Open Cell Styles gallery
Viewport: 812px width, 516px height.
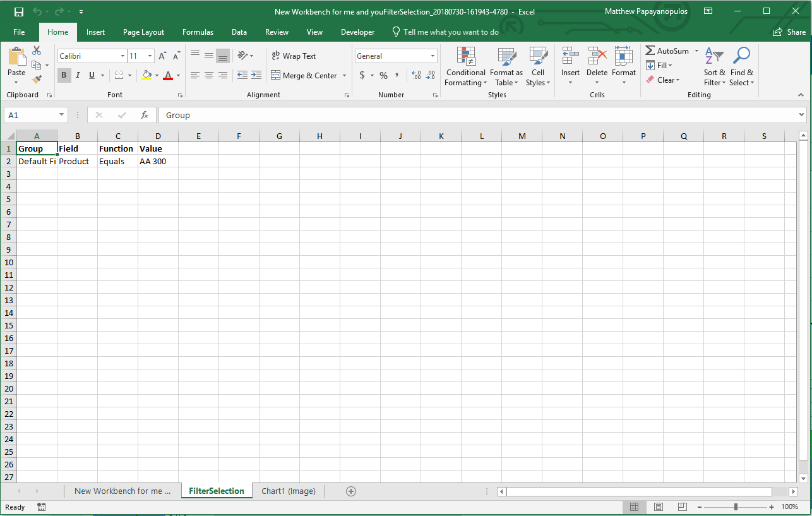pos(538,67)
